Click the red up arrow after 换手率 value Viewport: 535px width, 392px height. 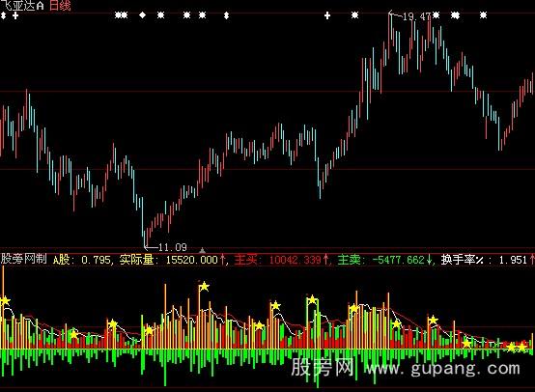532,260
